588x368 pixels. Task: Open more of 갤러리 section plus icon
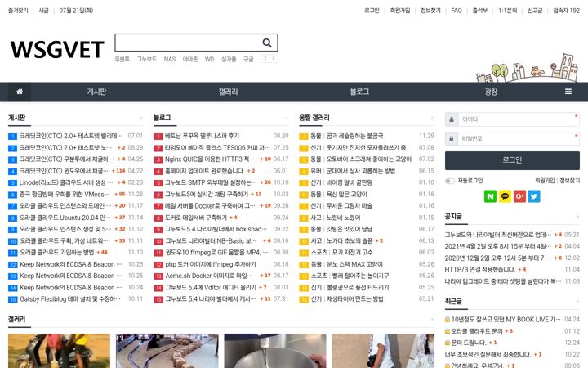[x=432, y=320]
